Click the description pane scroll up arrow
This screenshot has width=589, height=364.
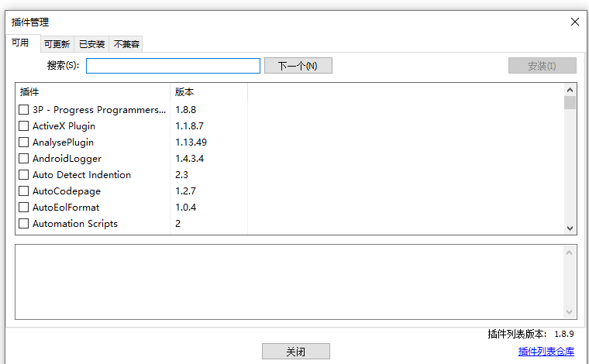click(x=570, y=252)
